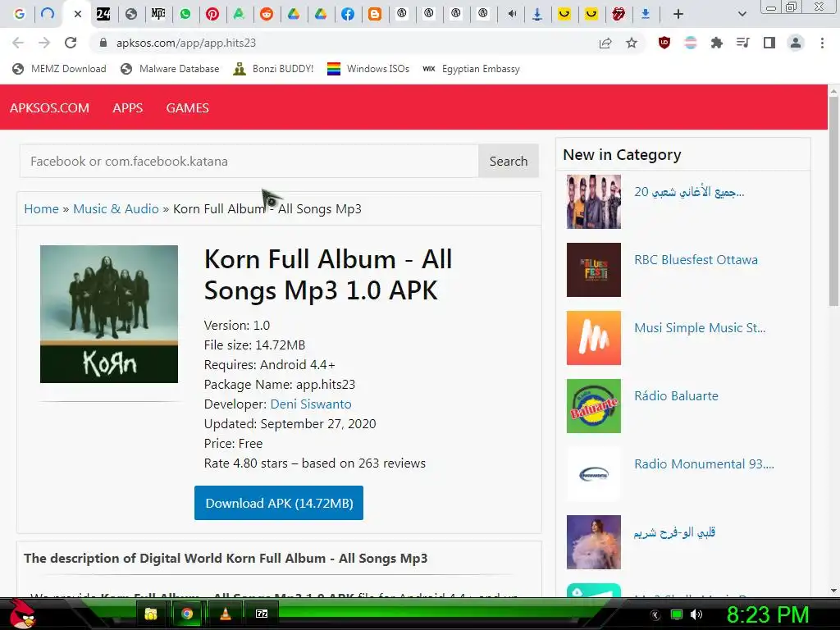Open the APPS menu item
Viewport: 840px width, 630px height.
127,107
